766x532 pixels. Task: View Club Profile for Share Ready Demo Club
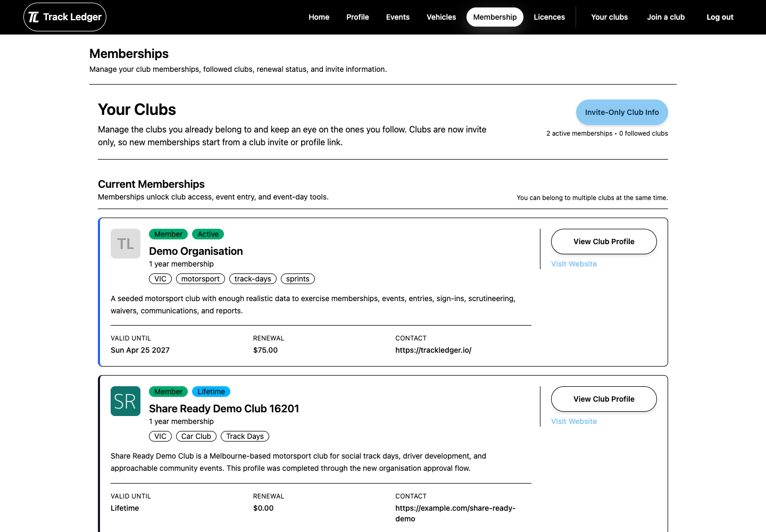point(604,399)
